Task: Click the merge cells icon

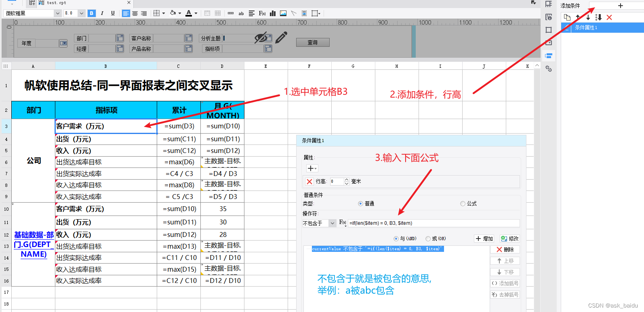Action: coord(207,13)
